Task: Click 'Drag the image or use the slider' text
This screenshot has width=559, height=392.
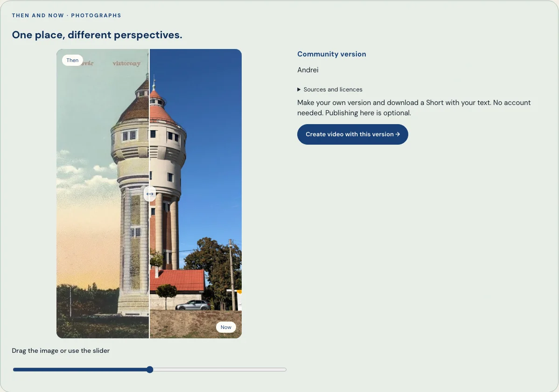Action: [61, 350]
